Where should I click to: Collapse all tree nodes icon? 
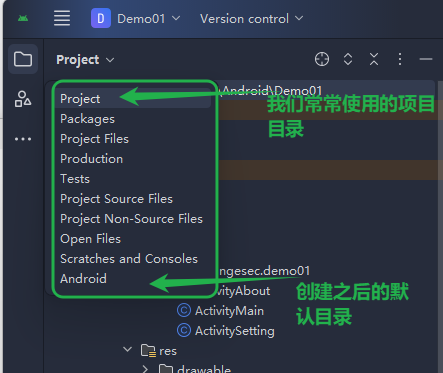coord(374,59)
